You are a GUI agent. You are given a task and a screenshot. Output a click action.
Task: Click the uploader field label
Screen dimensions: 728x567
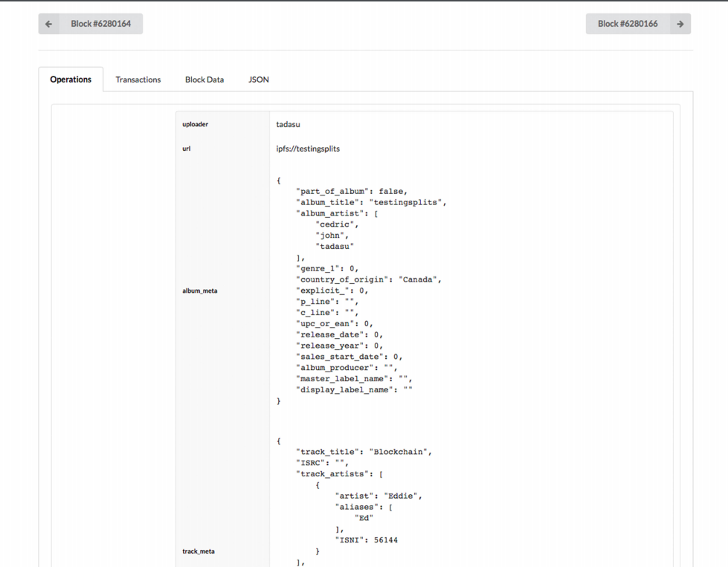pos(195,124)
